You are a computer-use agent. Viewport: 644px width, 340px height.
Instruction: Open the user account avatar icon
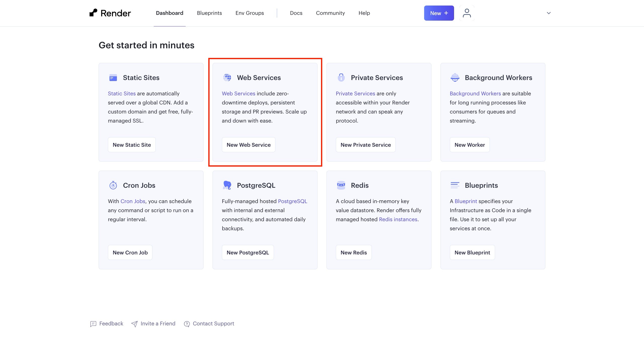[x=467, y=13]
